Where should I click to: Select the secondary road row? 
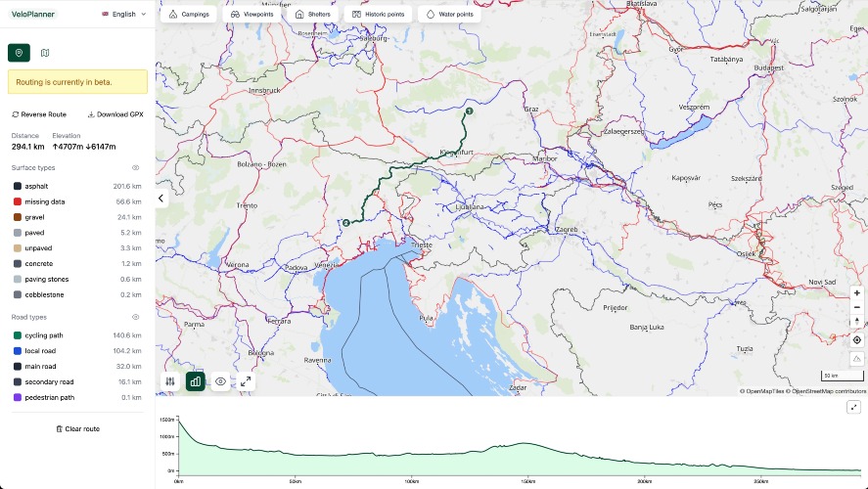77,381
